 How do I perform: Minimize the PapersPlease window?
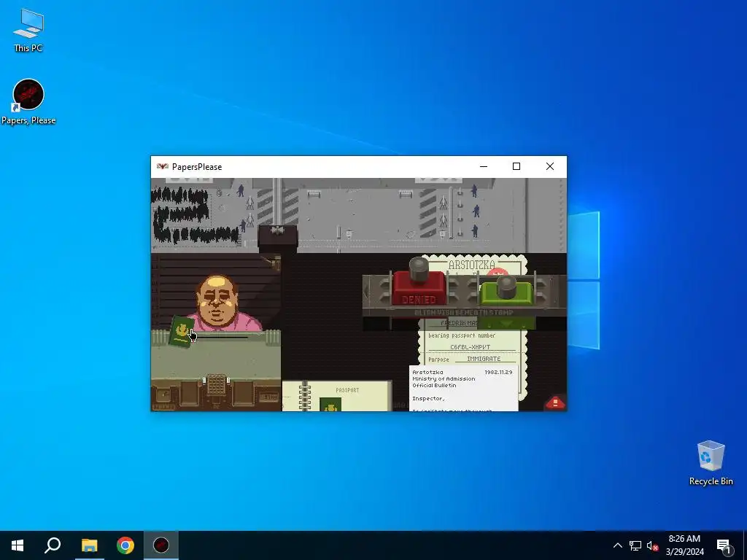click(x=484, y=167)
